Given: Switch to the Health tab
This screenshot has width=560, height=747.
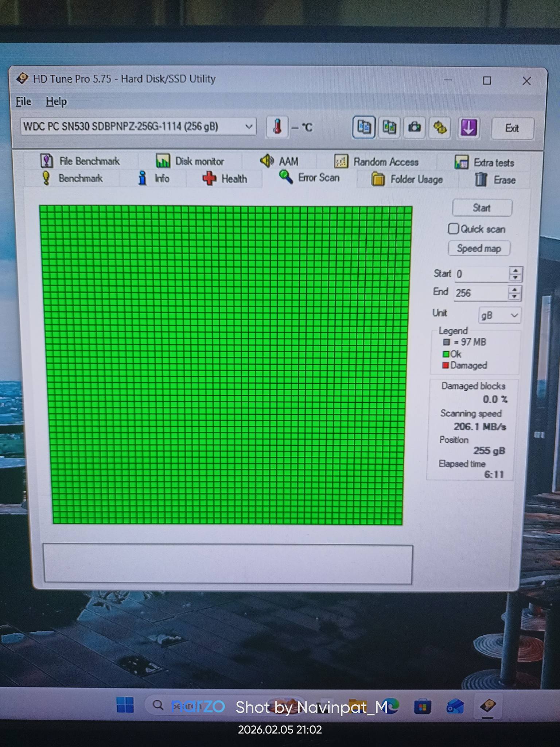Looking at the screenshot, I should pos(225,179).
